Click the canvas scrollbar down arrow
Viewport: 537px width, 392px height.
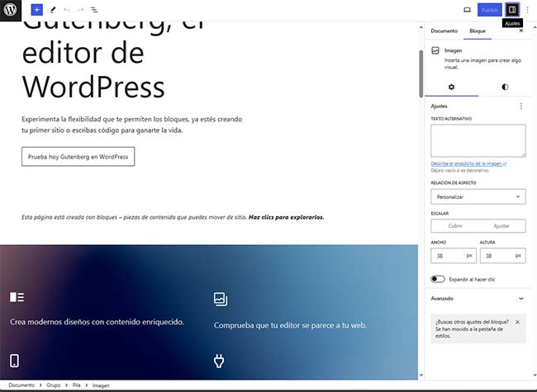point(421,375)
